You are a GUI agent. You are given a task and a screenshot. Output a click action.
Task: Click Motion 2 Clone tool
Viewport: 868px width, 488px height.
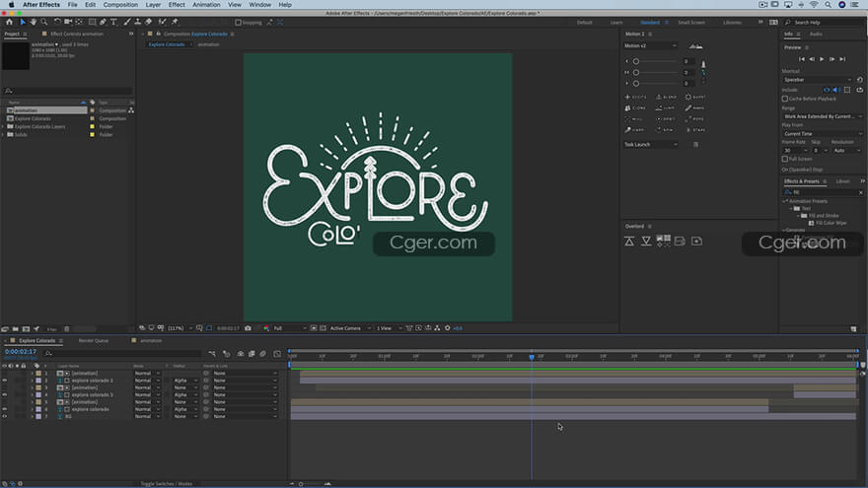(635, 107)
